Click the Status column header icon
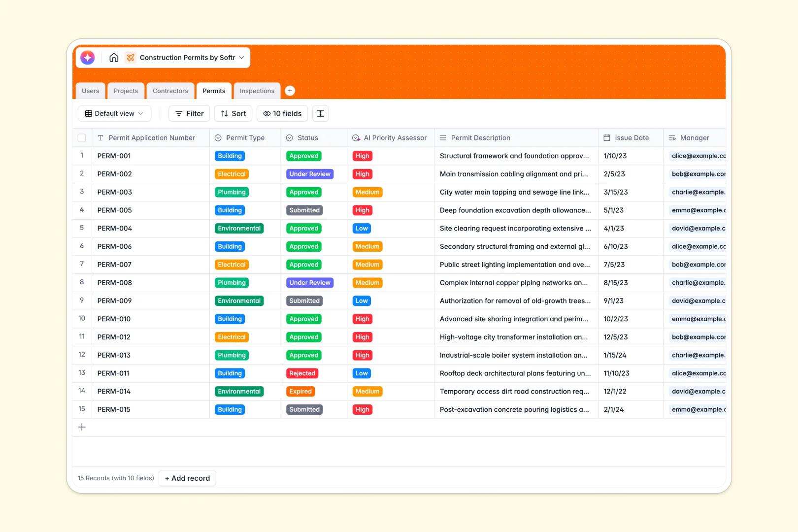Viewport: 798px width, 532px height. tap(290, 138)
